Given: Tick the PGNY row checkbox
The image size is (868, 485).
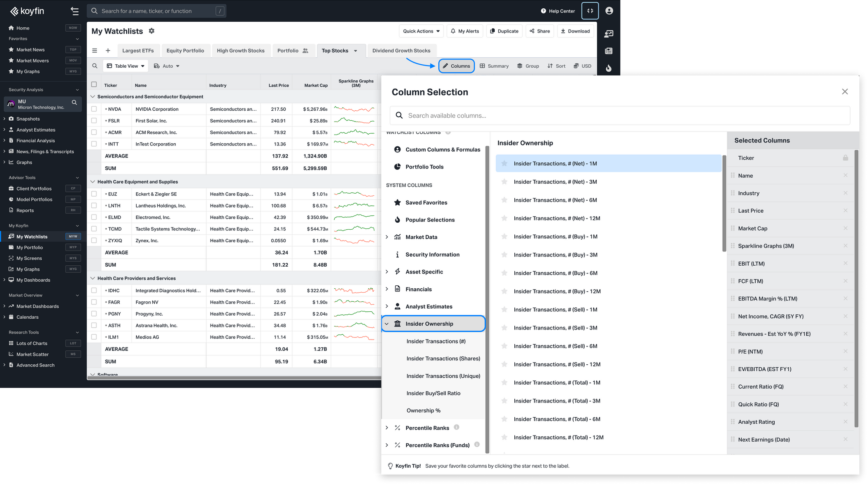Looking at the screenshot, I should [94, 313].
